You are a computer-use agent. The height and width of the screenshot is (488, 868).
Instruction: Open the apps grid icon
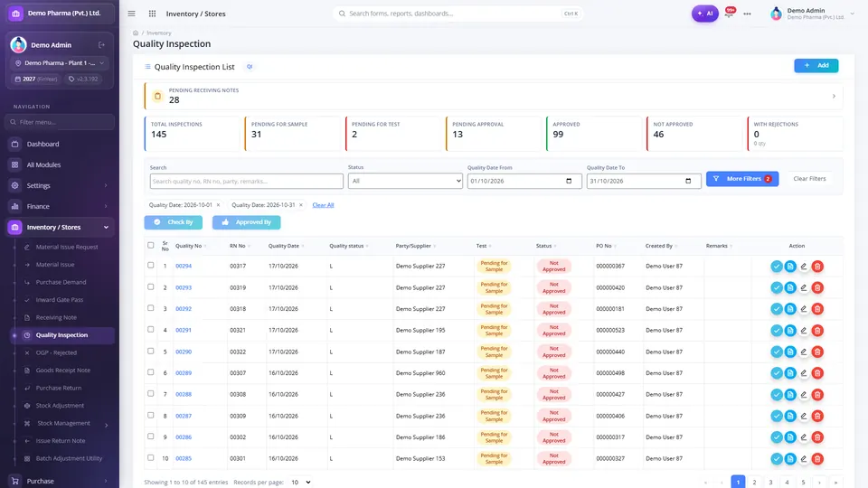(x=152, y=14)
